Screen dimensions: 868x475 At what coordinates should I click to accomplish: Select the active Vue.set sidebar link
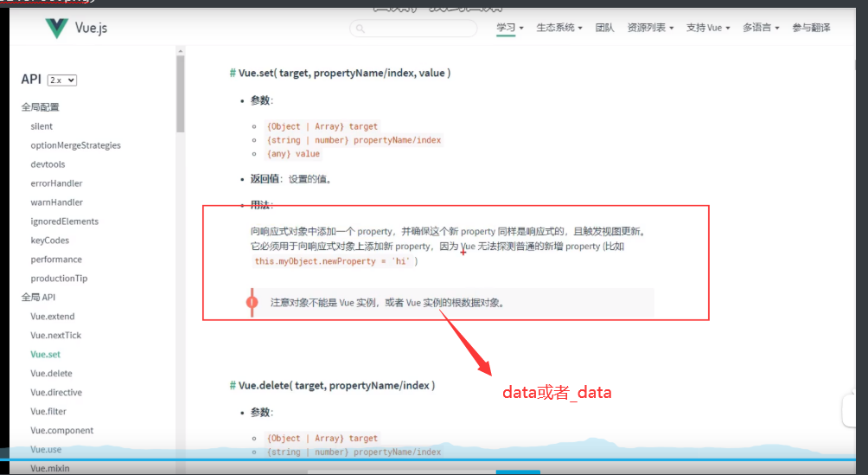coord(46,354)
